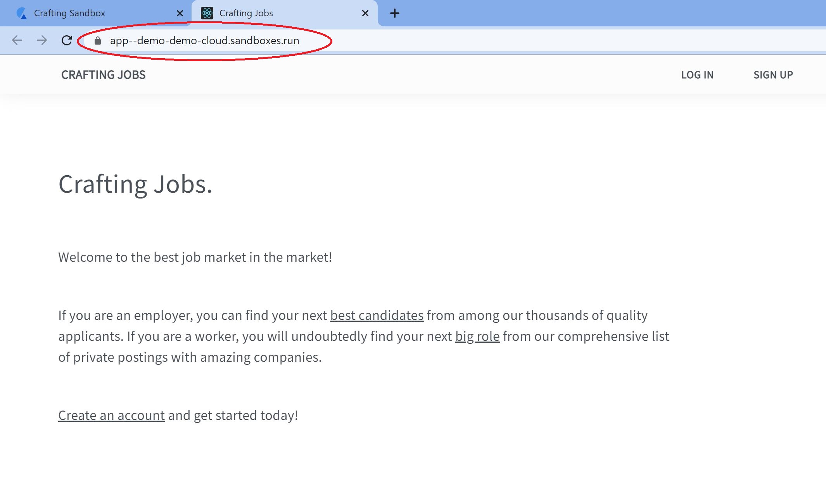Open a new tab with plus icon
The height and width of the screenshot is (504, 826).
pyautogui.click(x=394, y=13)
